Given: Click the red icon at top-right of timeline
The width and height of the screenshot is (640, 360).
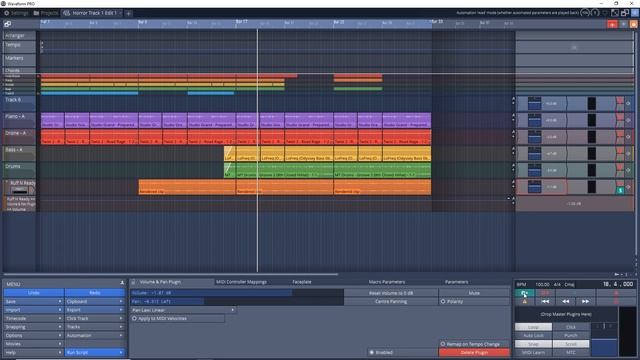Looking at the screenshot, I should (x=612, y=24).
